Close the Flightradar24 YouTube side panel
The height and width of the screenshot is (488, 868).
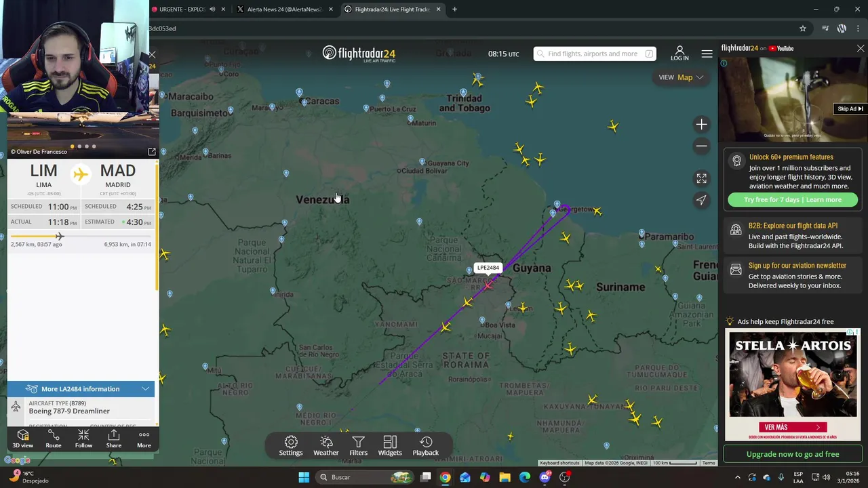(x=861, y=48)
